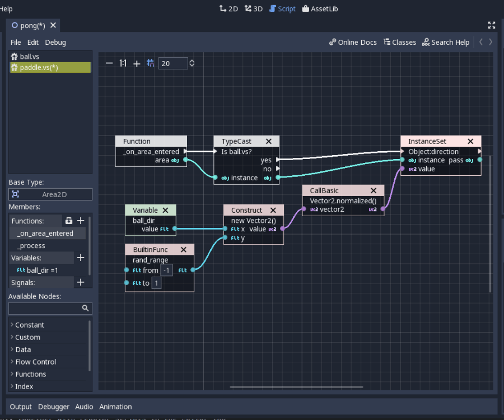Open the Debug menu
The image size is (504, 420).
[x=55, y=42]
